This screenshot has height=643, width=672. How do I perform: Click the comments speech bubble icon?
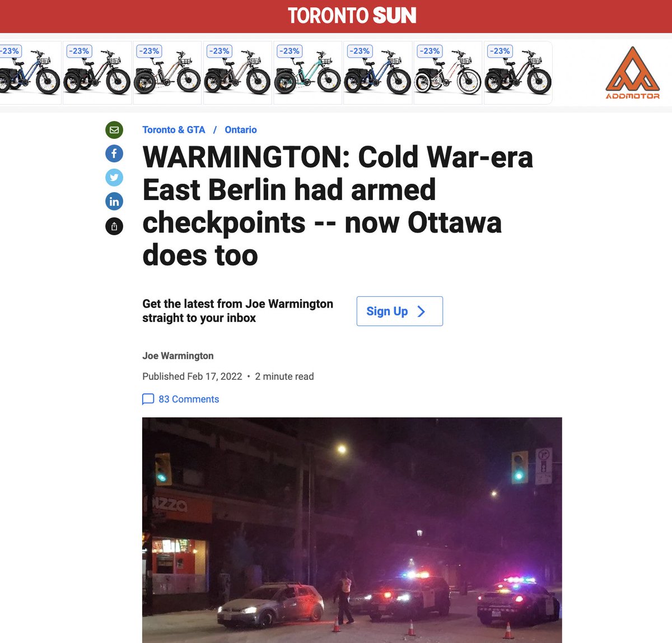(148, 399)
